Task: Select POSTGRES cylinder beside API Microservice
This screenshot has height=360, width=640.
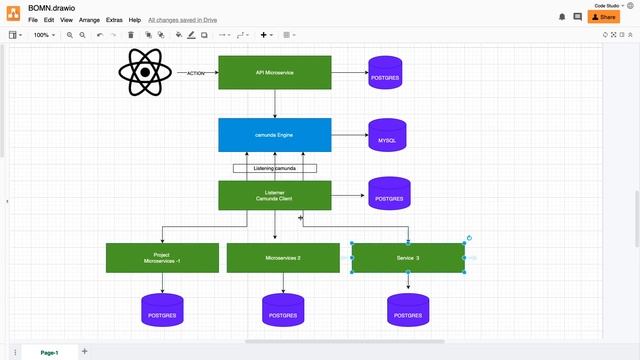Action: click(x=385, y=73)
